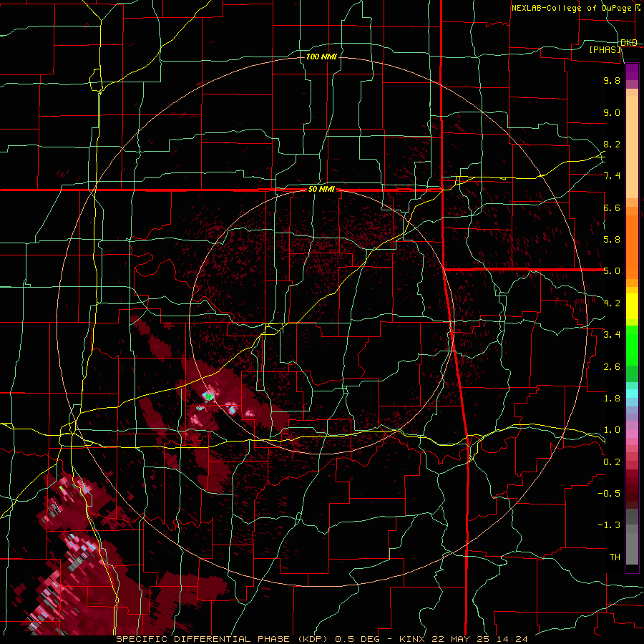
Task: Click the TH threshold label on the scale
Action: point(615,557)
